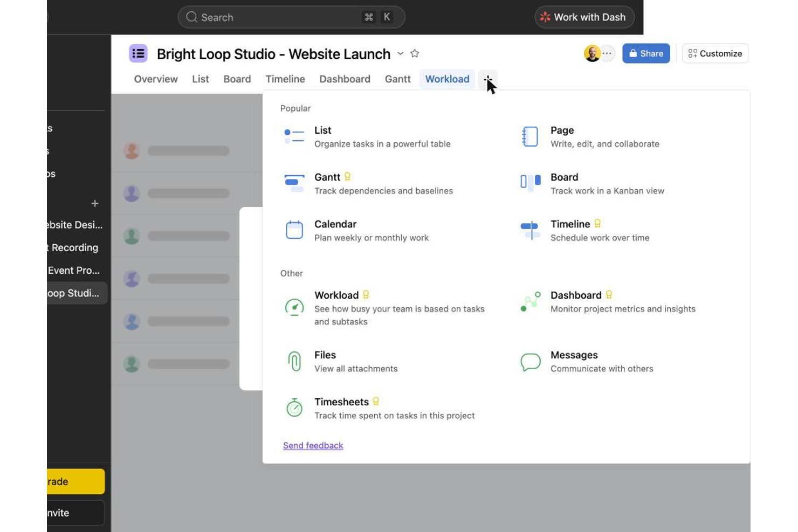Expand the project title dropdown chevron
The height and width of the screenshot is (532, 798).
[x=400, y=53]
